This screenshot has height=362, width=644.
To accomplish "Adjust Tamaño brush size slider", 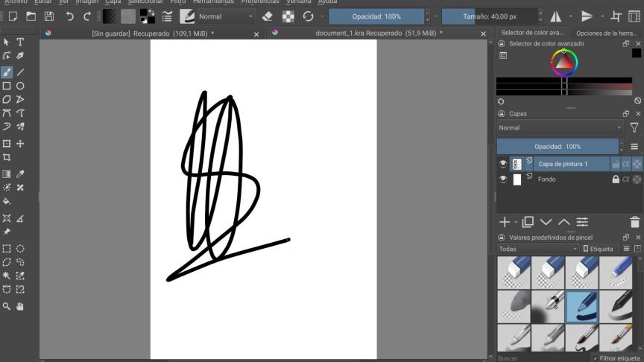I will 490,16.
